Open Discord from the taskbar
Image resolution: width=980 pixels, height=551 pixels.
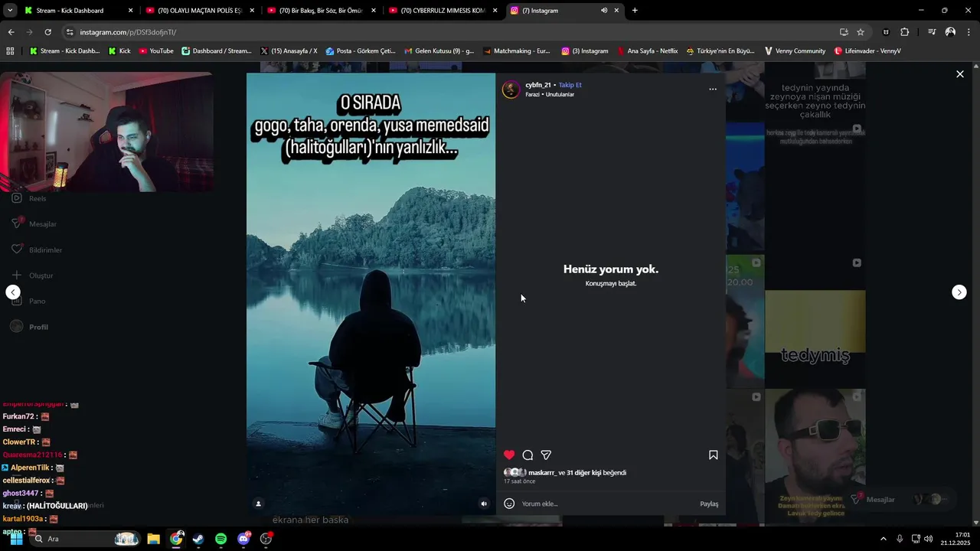(x=243, y=539)
